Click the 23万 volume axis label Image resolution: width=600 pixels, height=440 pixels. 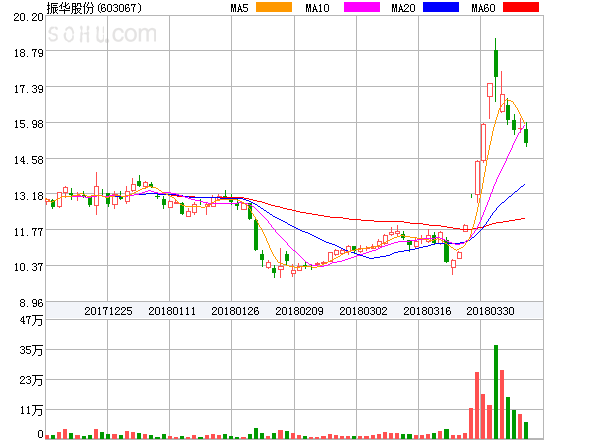pyautogui.click(x=31, y=380)
